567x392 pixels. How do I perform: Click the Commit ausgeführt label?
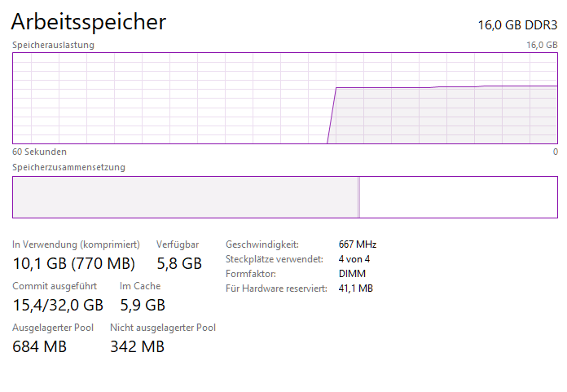[55, 286]
